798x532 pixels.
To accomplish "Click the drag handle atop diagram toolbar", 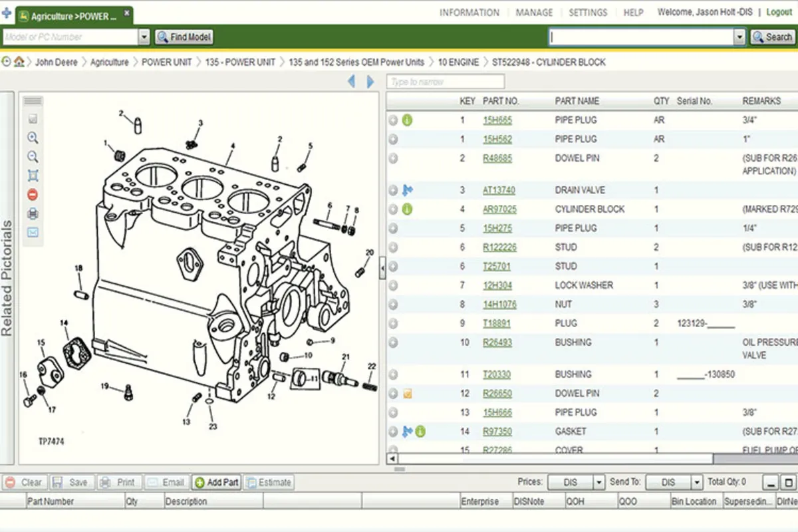I will tap(33, 101).
